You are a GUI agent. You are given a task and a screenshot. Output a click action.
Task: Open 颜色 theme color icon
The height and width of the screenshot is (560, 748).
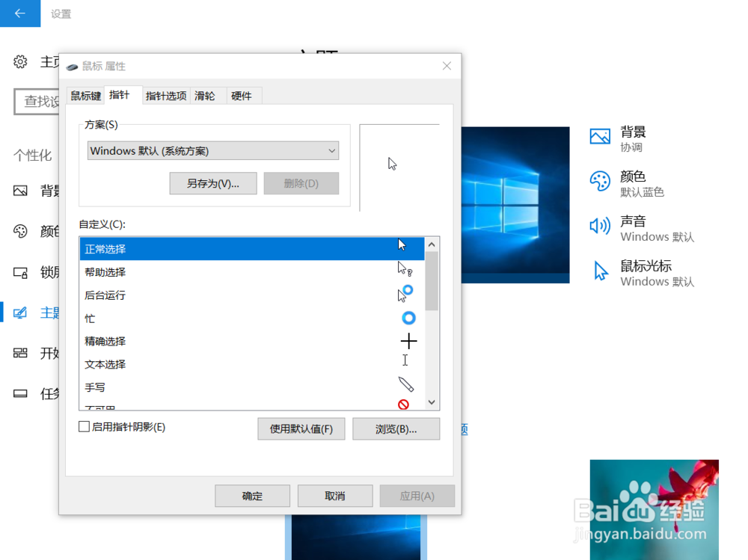600,181
